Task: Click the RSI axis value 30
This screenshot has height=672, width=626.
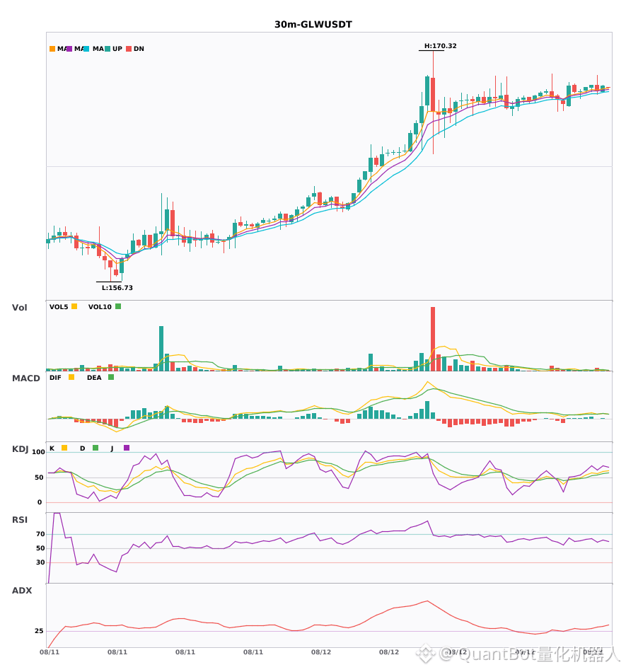Action: coord(41,562)
